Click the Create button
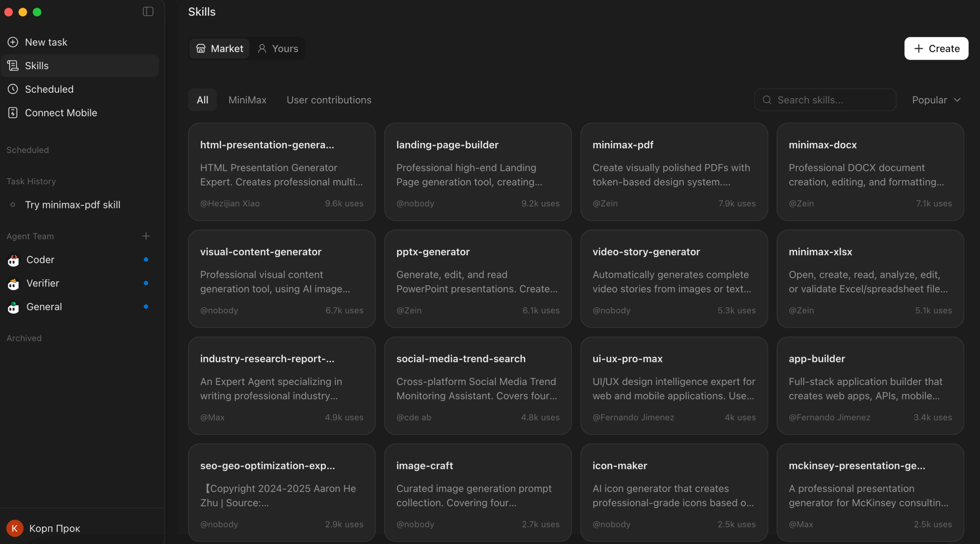Viewport: 980px width, 544px height. point(936,48)
